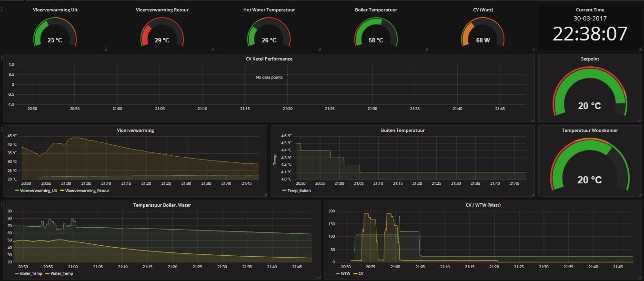This screenshot has height=281, width=644.
Task: Open color picker for Vloerverwarming_Uit green swatch
Action: 17,191
